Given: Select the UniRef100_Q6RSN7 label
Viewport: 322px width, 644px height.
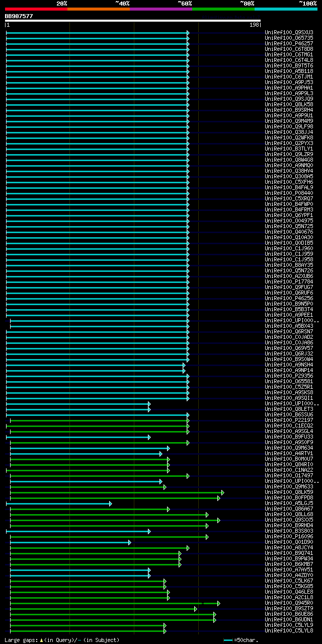Looking at the screenshot, I should [x=289, y=331].
